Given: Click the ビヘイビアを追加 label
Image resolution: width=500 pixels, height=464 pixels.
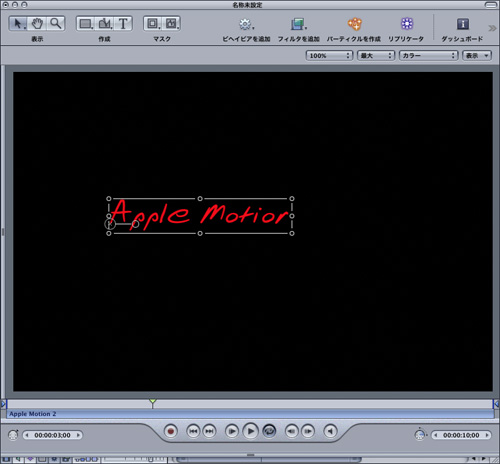Looking at the screenshot, I should [246, 39].
